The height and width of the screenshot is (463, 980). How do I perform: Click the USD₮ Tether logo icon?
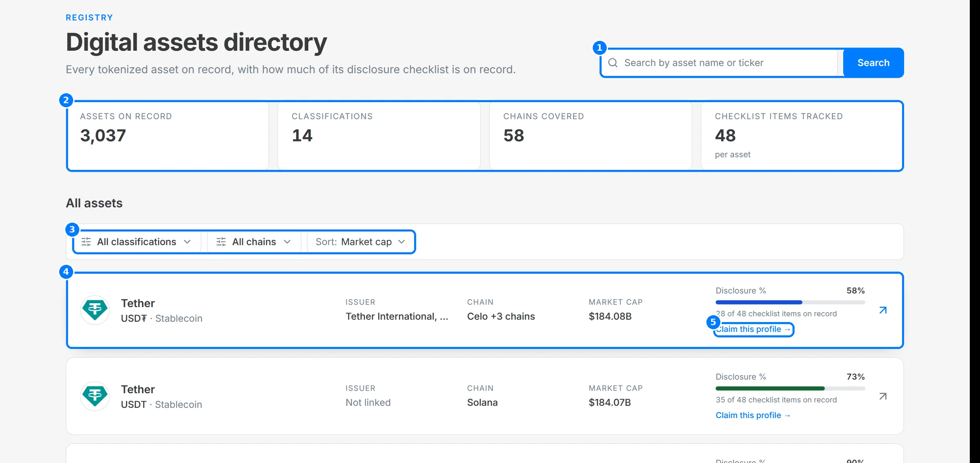coord(95,310)
